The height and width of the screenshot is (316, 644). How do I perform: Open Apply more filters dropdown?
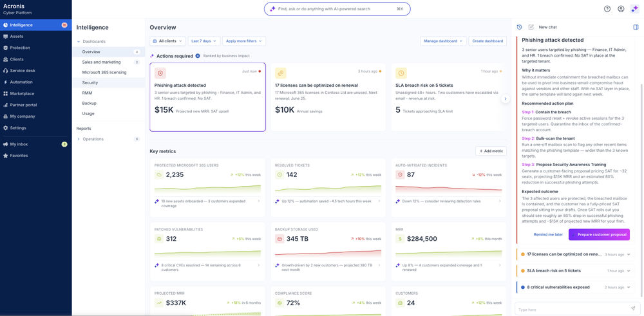[x=244, y=41]
